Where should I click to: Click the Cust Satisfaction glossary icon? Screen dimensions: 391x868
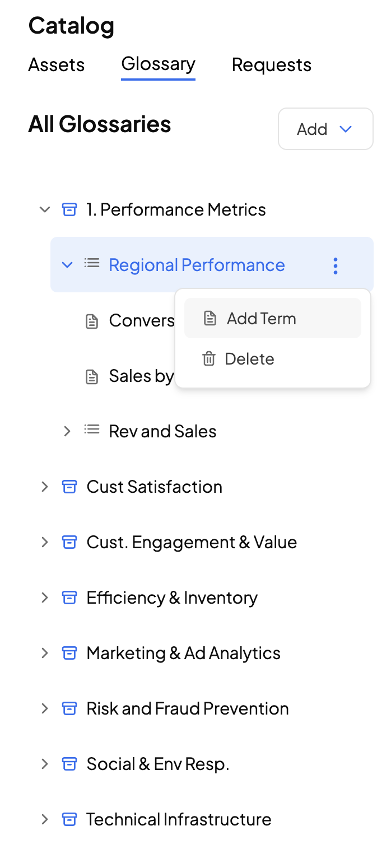point(69,487)
